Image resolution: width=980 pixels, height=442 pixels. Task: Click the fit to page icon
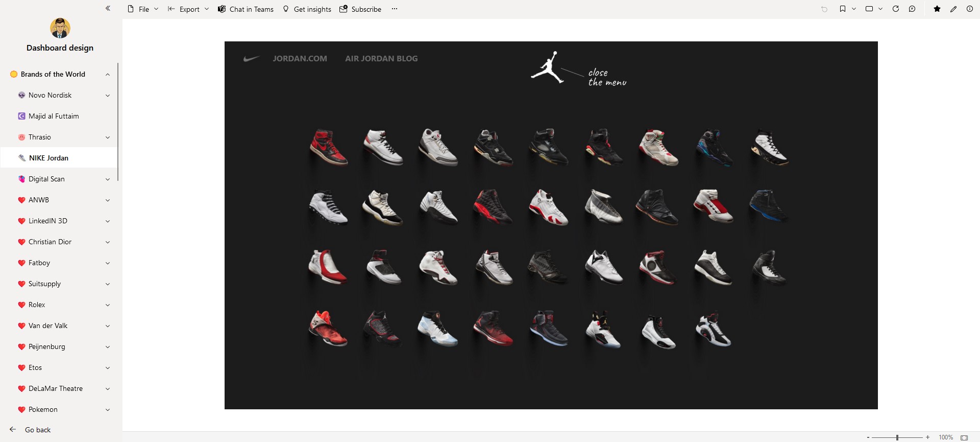tap(964, 437)
